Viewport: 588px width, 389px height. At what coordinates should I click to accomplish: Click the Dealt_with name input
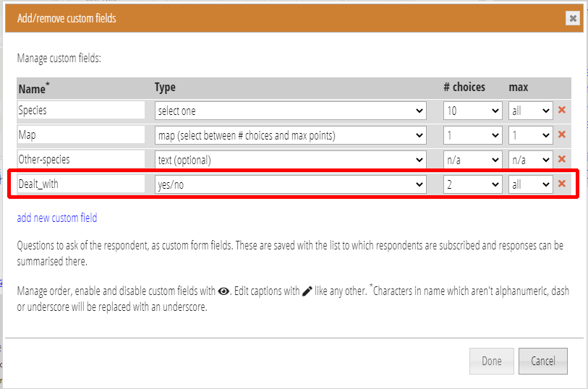click(x=81, y=184)
